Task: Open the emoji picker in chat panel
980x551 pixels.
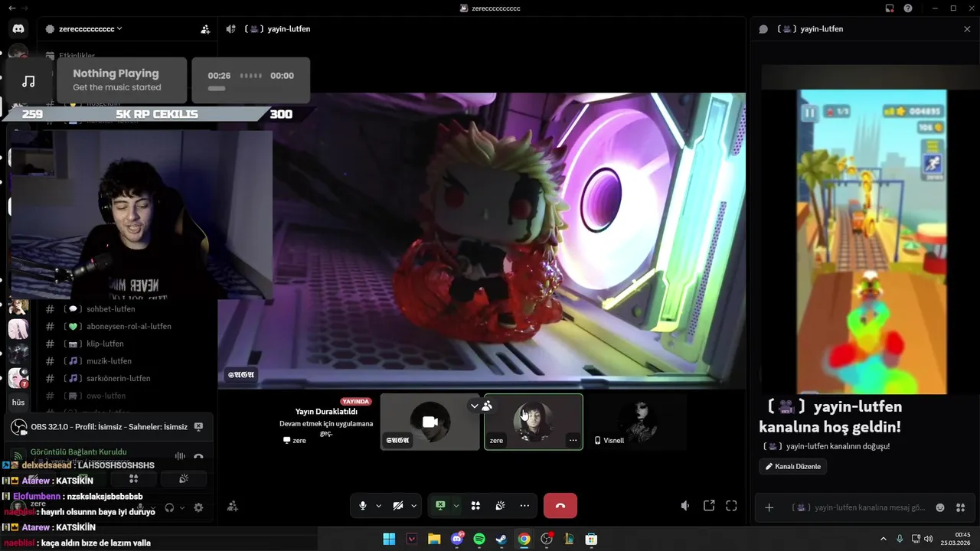Action: (940, 507)
